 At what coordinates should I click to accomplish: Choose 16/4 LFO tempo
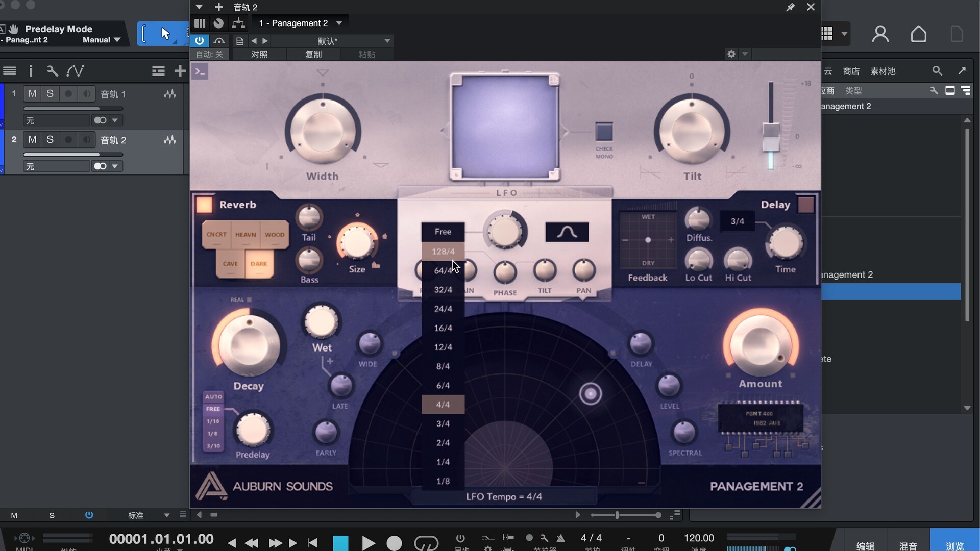[443, 328]
